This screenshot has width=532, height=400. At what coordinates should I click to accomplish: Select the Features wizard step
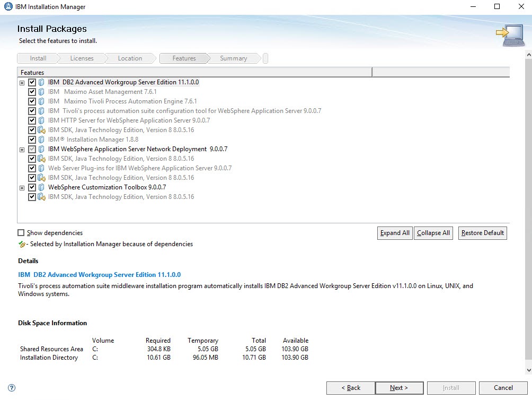(x=184, y=58)
